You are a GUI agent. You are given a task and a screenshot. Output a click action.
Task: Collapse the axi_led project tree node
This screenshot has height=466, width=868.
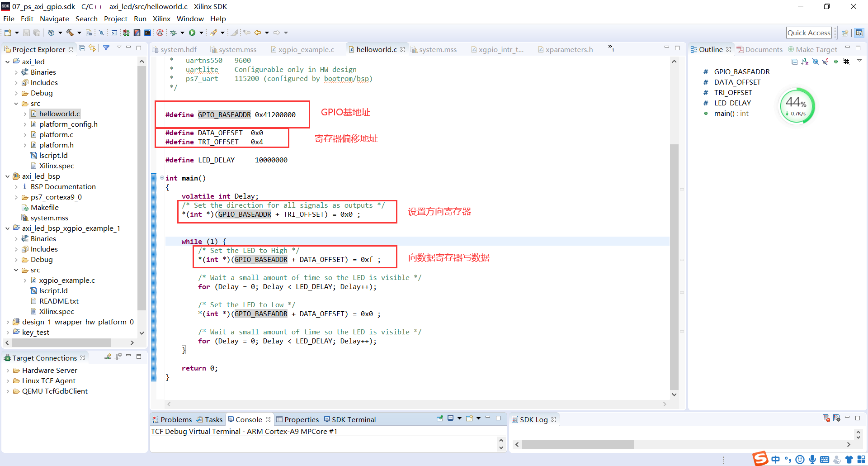[8, 62]
